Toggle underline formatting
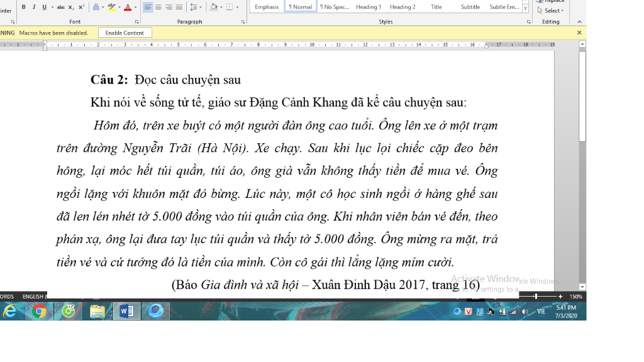 [45, 7]
